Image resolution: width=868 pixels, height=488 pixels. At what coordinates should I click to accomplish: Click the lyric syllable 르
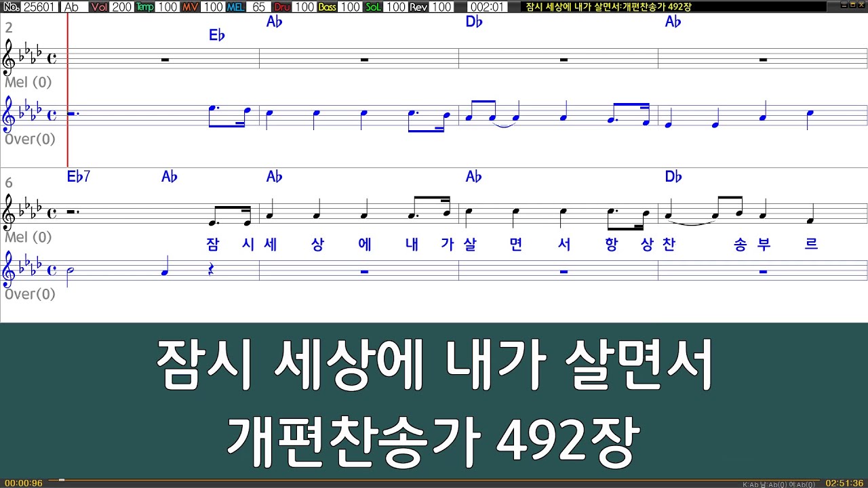pyautogui.click(x=812, y=245)
